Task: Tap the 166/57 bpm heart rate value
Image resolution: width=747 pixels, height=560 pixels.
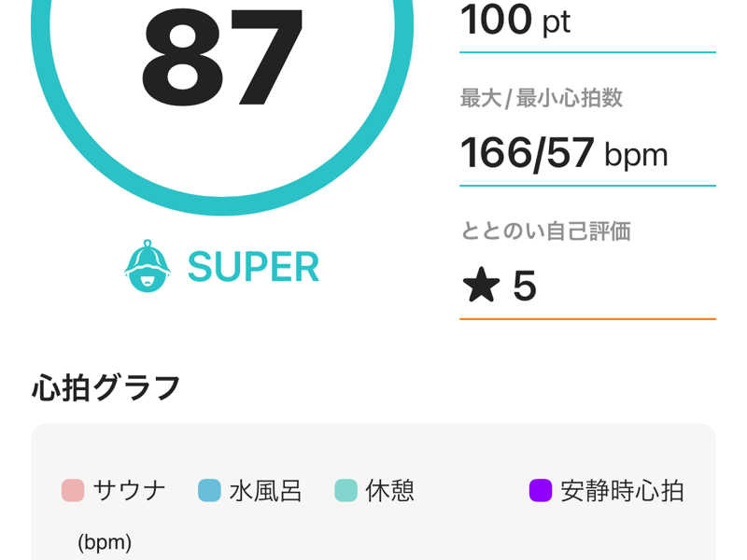Action: coord(564,153)
